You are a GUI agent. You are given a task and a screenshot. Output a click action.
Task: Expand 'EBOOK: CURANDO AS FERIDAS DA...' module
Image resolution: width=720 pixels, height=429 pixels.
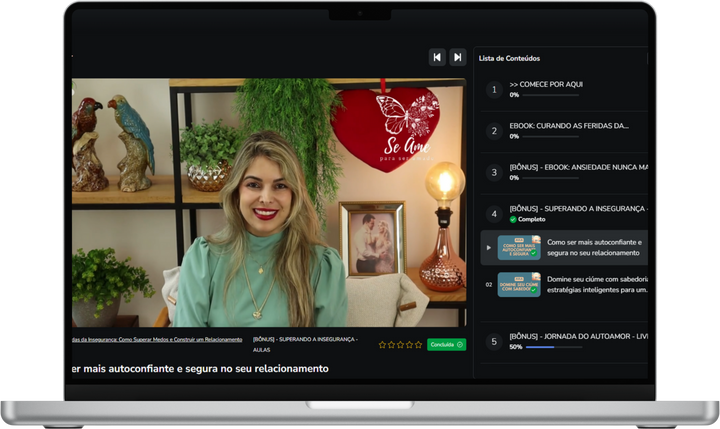(568, 126)
